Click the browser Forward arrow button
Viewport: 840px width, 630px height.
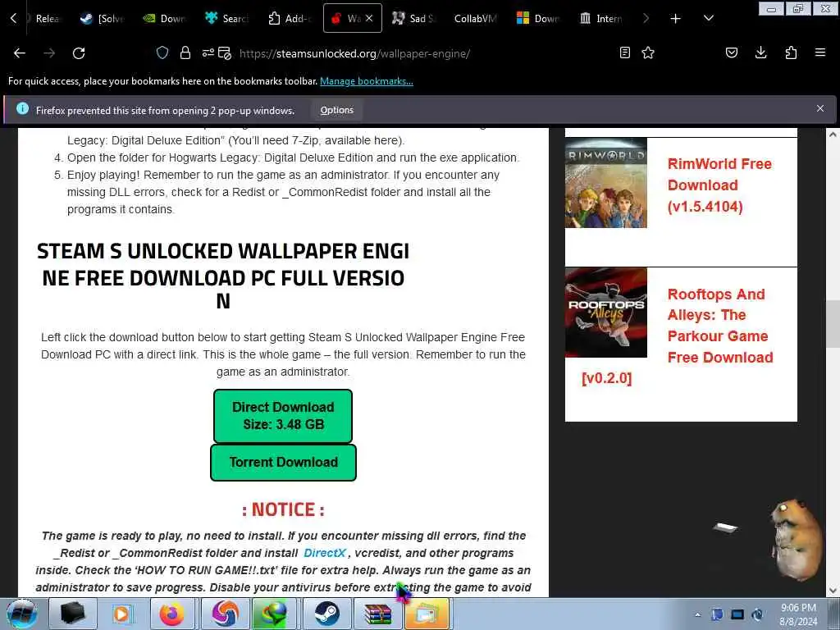point(49,53)
